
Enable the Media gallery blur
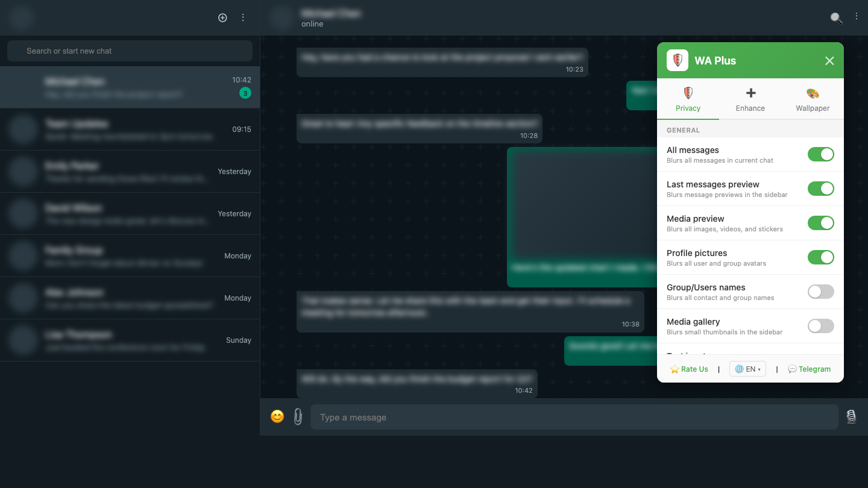pyautogui.click(x=821, y=326)
